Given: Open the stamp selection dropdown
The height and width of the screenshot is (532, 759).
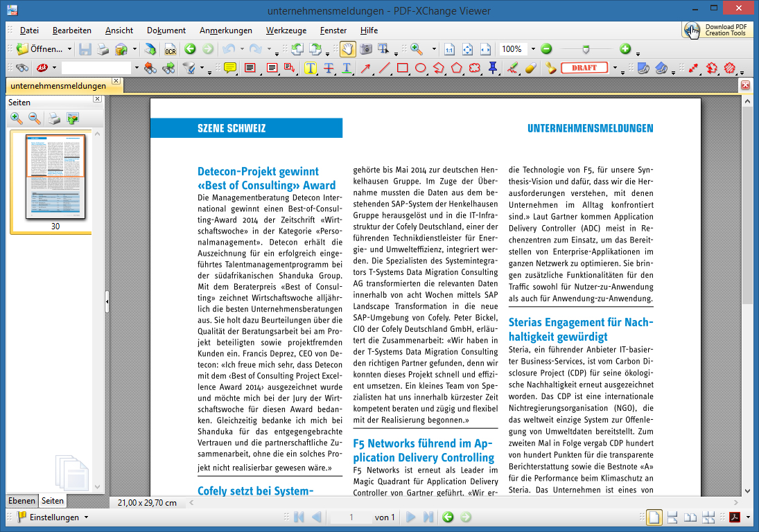Looking at the screenshot, I should [x=616, y=68].
